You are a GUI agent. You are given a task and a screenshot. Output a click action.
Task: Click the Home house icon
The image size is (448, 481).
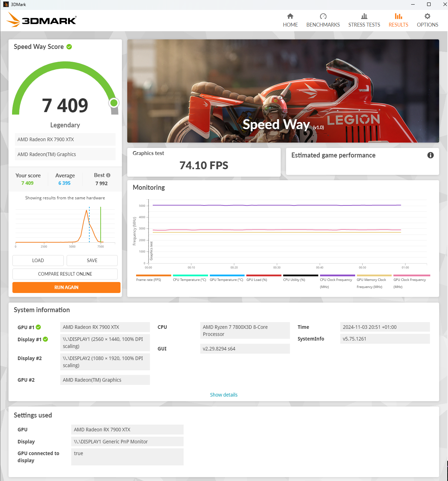(290, 16)
